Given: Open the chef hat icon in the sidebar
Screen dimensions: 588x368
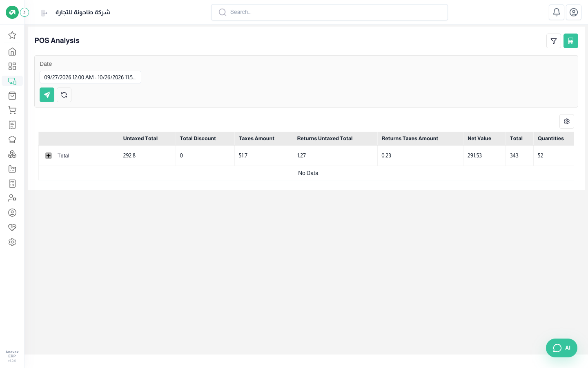Looking at the screenshot, I should click(12, 139).
